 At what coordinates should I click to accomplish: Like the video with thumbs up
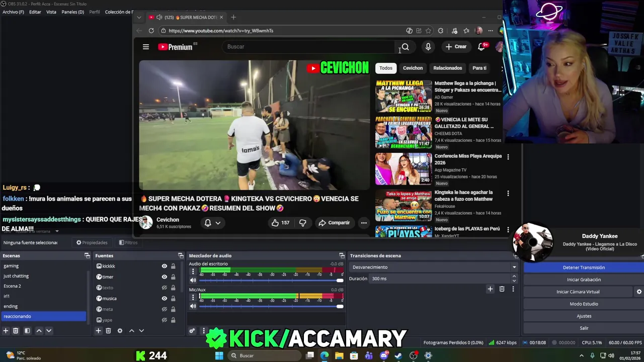pos(280,223)
